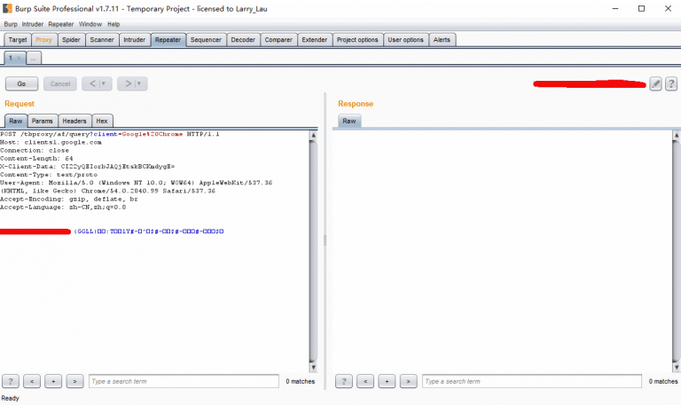Open the Repeater menu in menu bar
The image size is (694, 410).
pos(61,24)
